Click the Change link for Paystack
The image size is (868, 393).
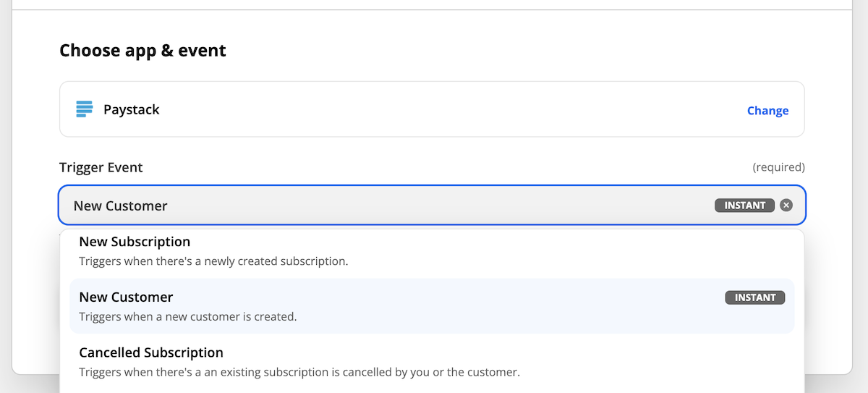[x=767, y=111]
